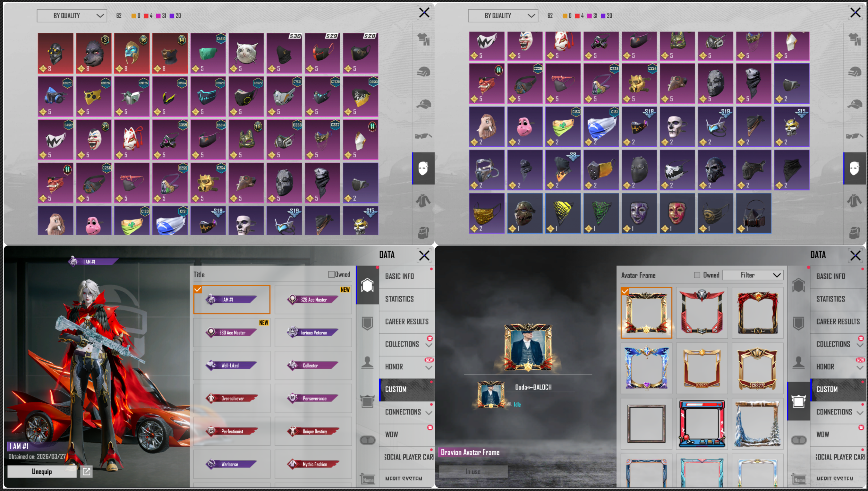Click pill-shaped T icon in Avatar Frame sidebar
Screen dimensions: 868x491
pyautogui.click(x=799, y=440)
